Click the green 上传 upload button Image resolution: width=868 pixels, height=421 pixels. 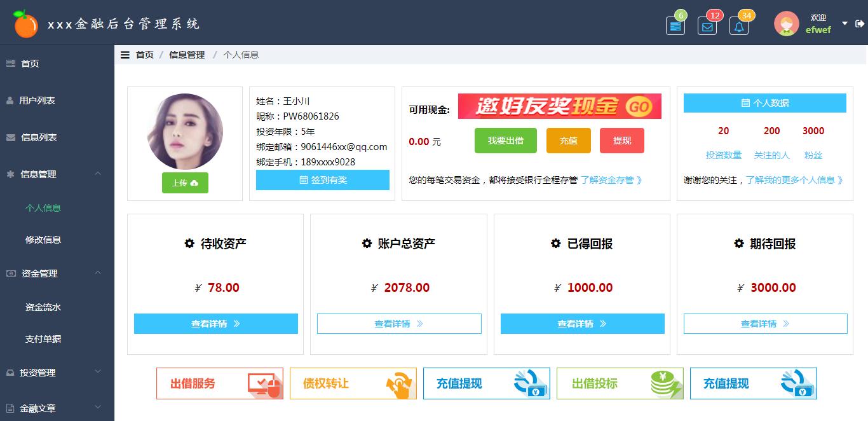(x=185, y=183)
